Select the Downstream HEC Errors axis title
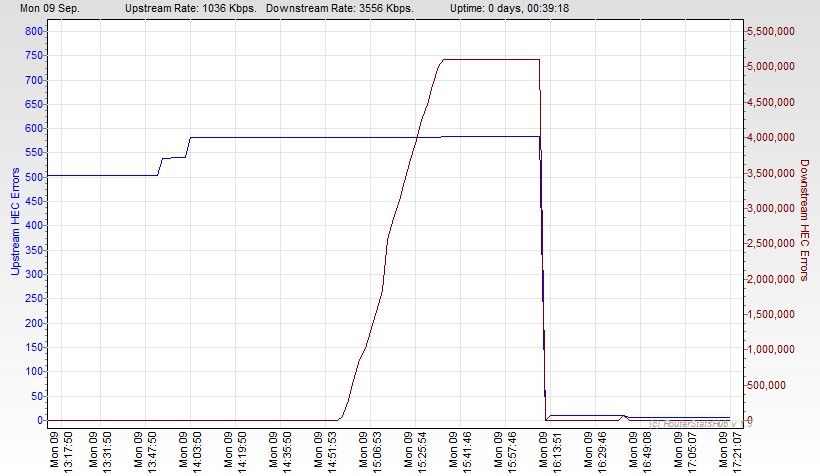This screenshot has width=820, height=476. 804,220
